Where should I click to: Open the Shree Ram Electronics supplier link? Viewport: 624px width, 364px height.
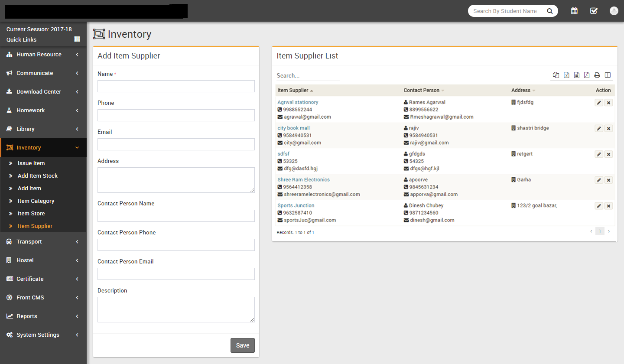tap(303, 180)
